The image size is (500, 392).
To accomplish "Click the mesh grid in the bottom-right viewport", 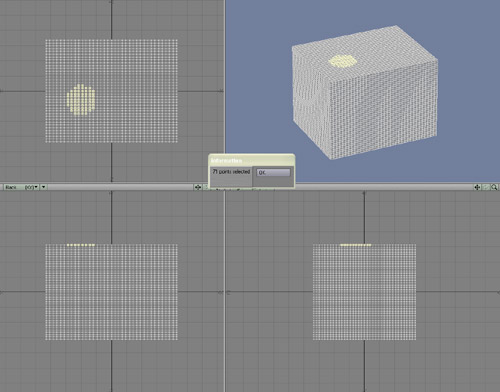I will (x=364, y=293).
